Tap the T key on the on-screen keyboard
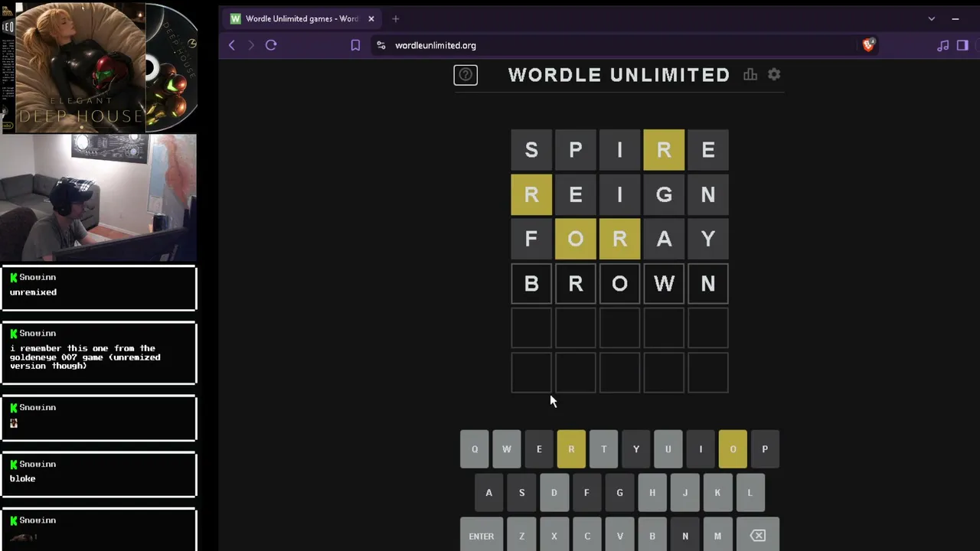 (x=603, y=449)
